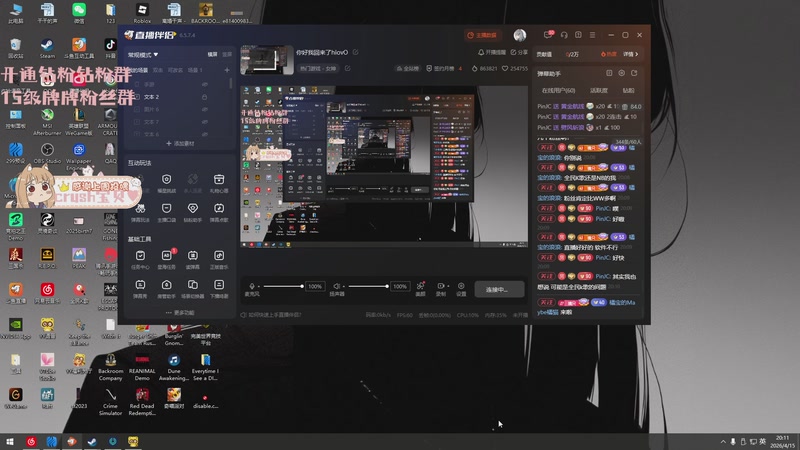Open bottom-right tool icon beside 场景切换器
The height and width of the screenshot is (450, 800).
point(219,285)
